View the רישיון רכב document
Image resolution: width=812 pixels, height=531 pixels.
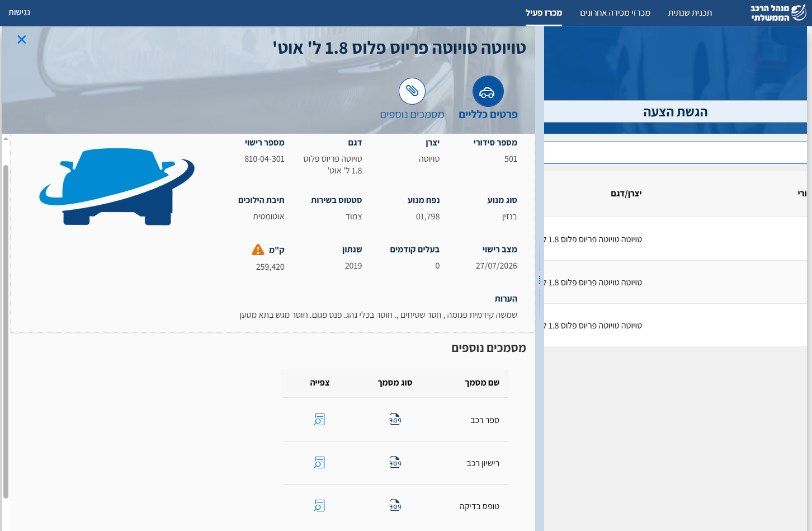pos(319,463)
